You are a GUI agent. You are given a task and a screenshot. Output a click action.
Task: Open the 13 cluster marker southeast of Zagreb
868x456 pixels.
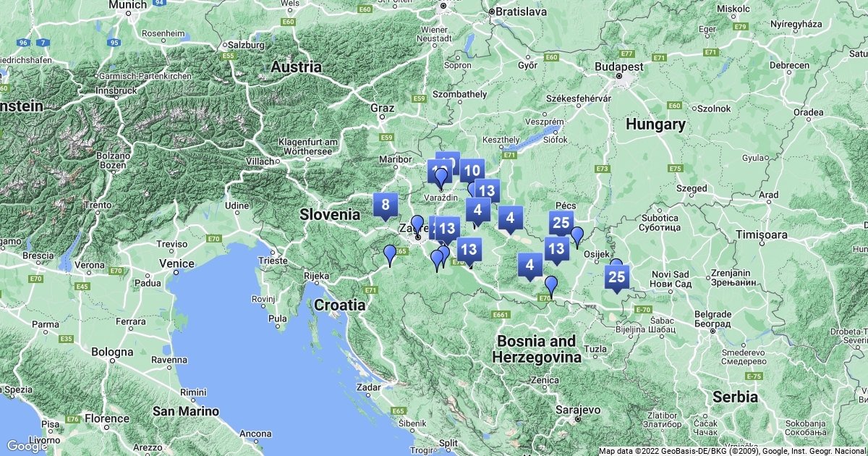pos(469,250)
